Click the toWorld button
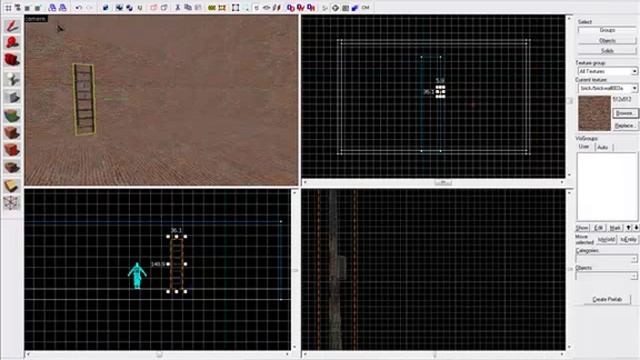640x360 pixels. [607, 240]
